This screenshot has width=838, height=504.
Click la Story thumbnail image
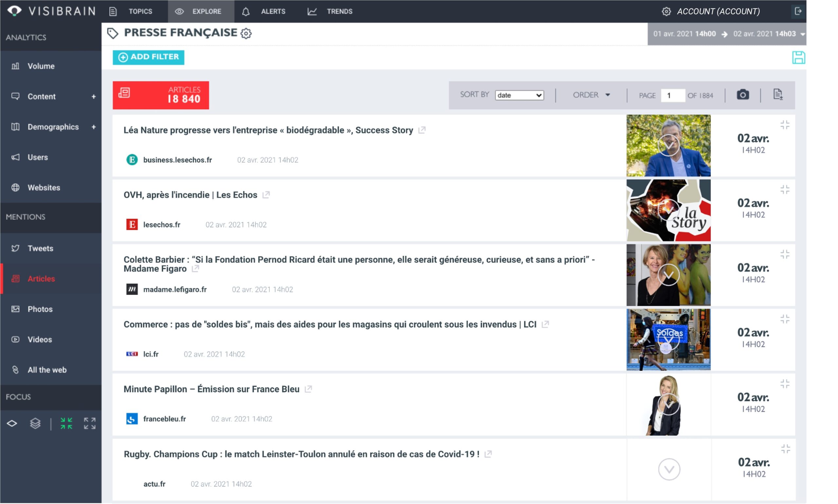668,210
